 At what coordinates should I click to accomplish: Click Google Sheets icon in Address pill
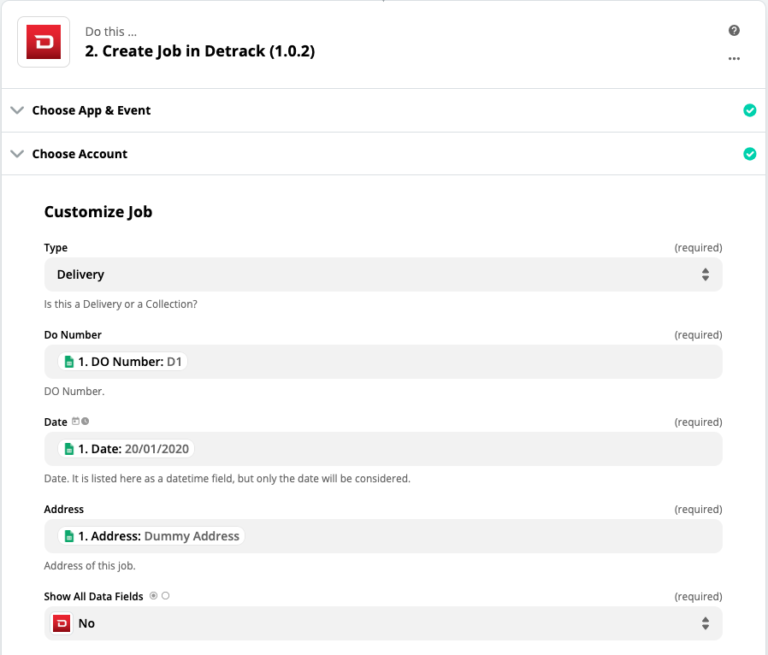69,536
